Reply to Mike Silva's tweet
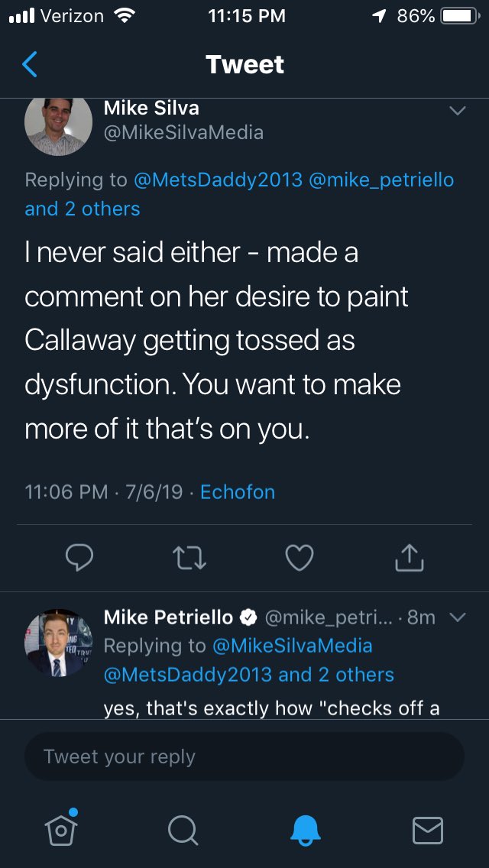Image resolution: width=489 pixels, height=868 pixels. pos(79,559)
